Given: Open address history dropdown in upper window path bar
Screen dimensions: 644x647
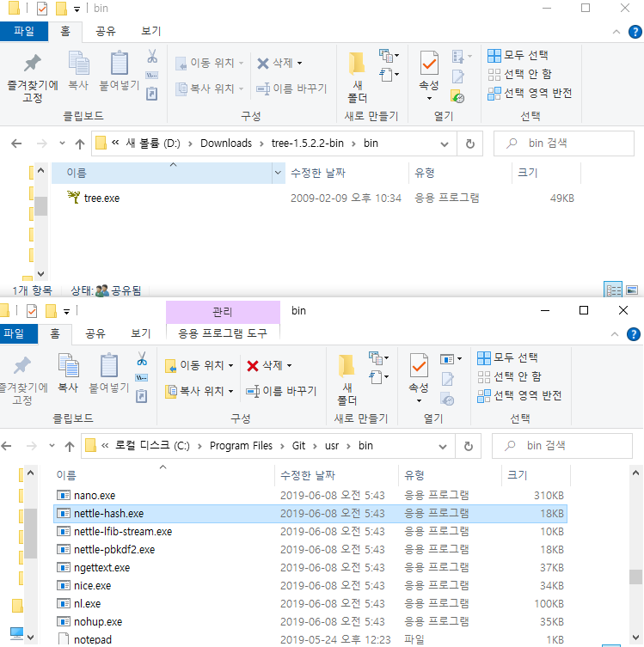Looking at the screenshot, I should click(x=445, y=144).
